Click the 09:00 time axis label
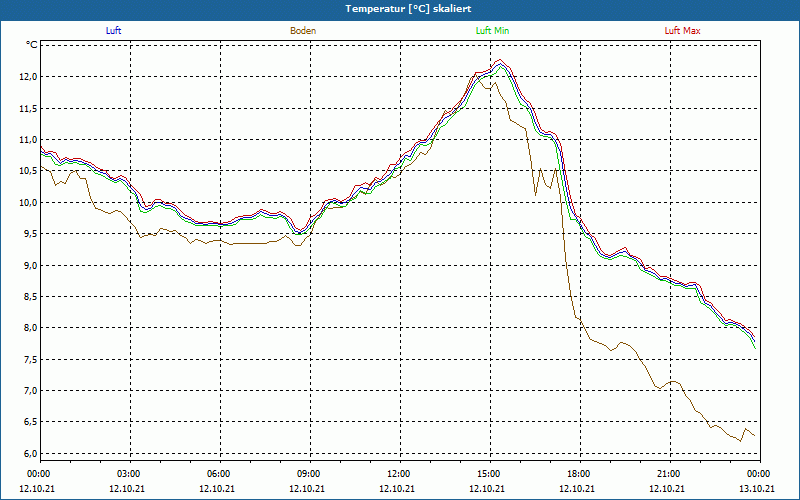The height and width of the screenshot is (500, 800). (308, 473)
